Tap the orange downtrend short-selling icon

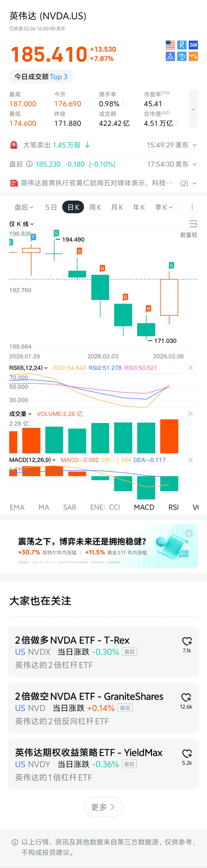point(193,56)
